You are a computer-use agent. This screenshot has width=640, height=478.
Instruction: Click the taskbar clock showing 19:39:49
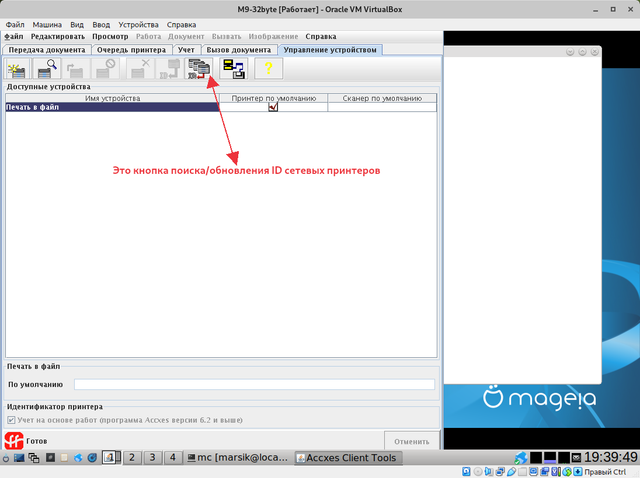(x=611, y=457)
